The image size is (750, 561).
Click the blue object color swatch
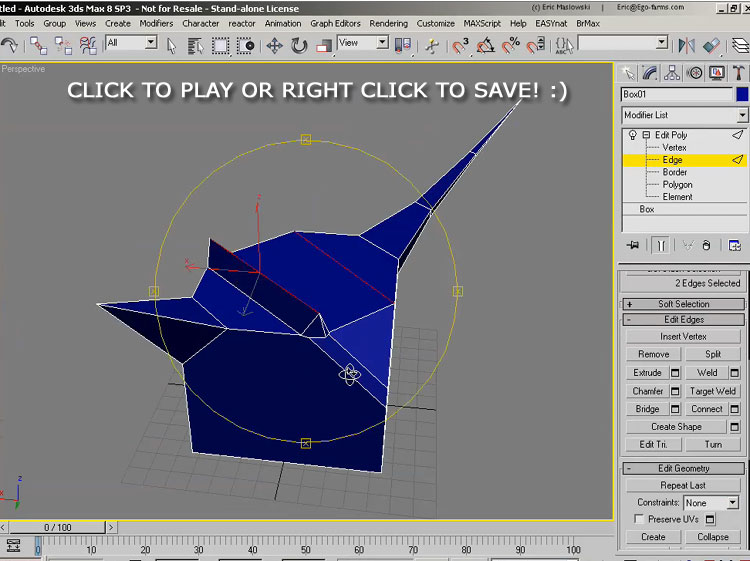coord(741,94)
